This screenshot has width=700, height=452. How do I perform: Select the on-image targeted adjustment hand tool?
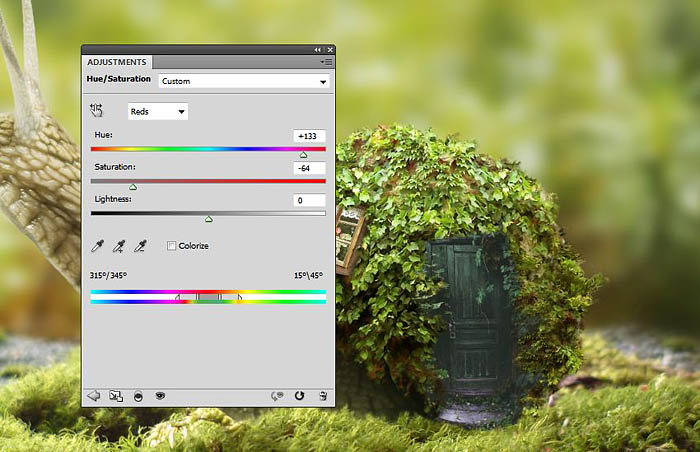[x=97, y=111]
